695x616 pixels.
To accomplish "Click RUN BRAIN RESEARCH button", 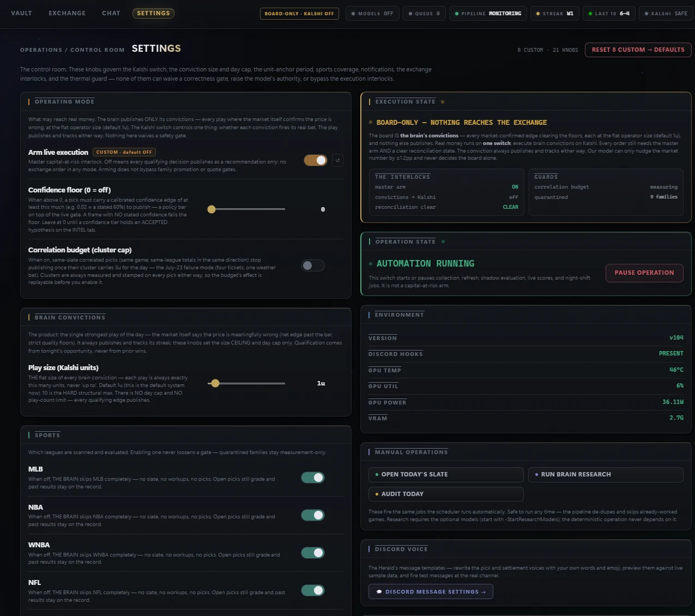I will (606, 475).
